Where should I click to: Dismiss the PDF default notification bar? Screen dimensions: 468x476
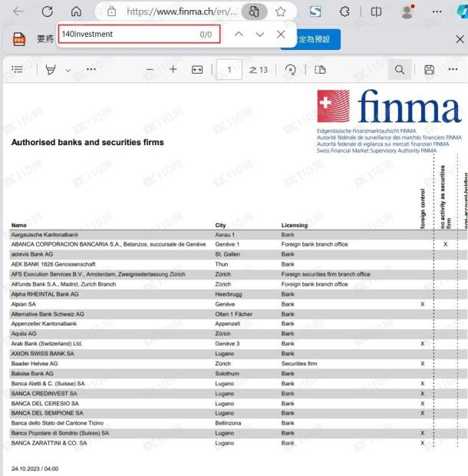click(460, 39)
